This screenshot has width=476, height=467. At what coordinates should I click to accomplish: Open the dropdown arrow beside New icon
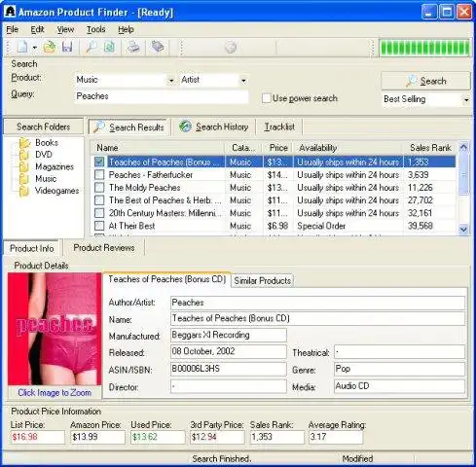coord(35,48)
